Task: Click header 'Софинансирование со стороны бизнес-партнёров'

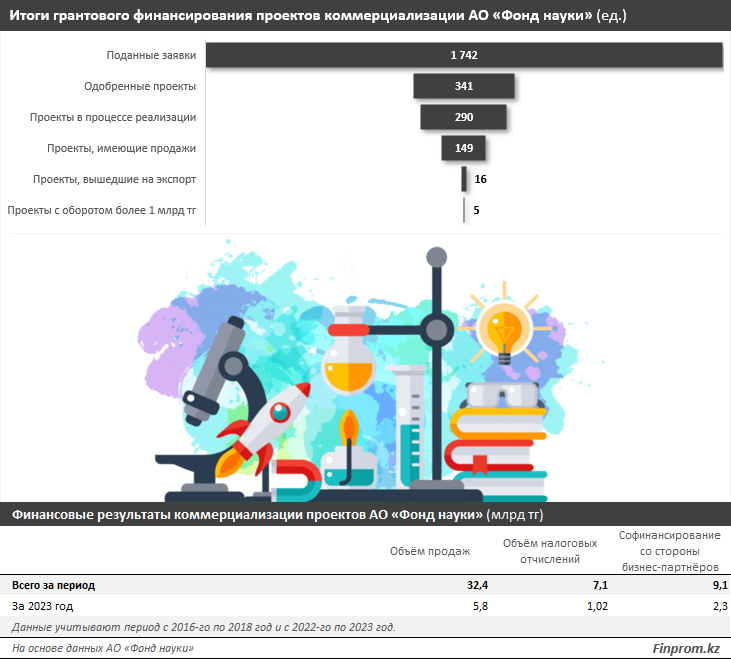Action: (x=669, y=551)
